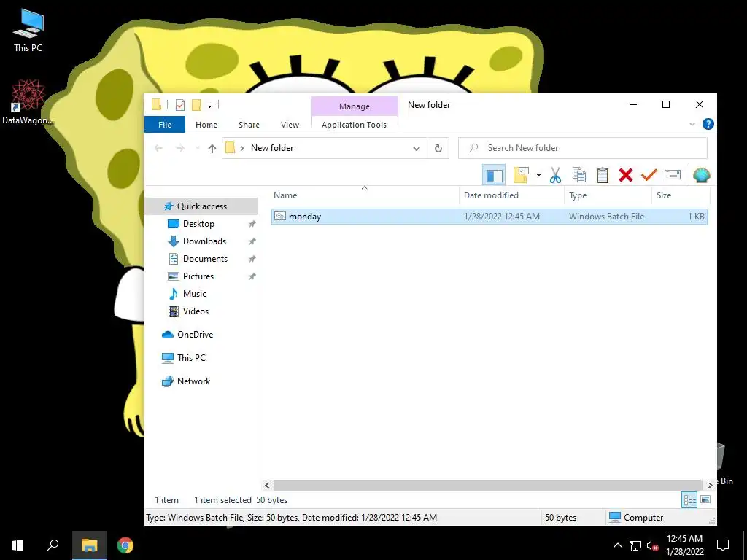Click the address bar folder icon

[x=231, y=147]
